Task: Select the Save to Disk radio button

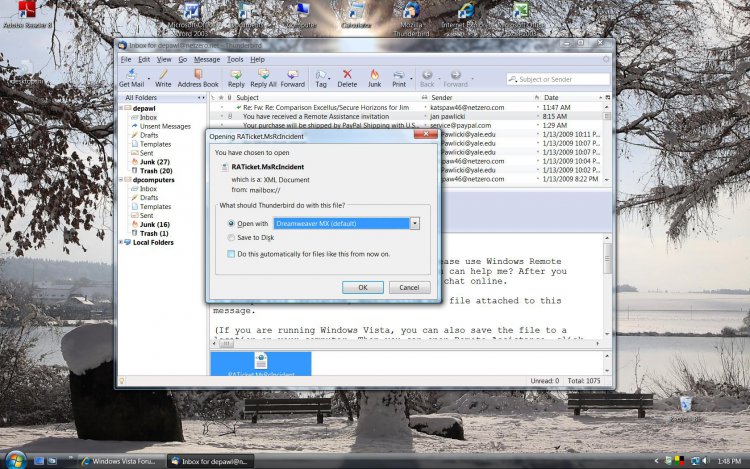Action: pyautogui.click(x=232, y=238)
